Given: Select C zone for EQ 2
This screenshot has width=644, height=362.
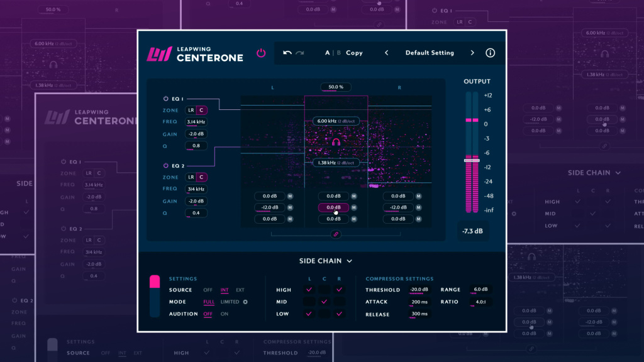Looking at the screenshot, I should [201, 177].
